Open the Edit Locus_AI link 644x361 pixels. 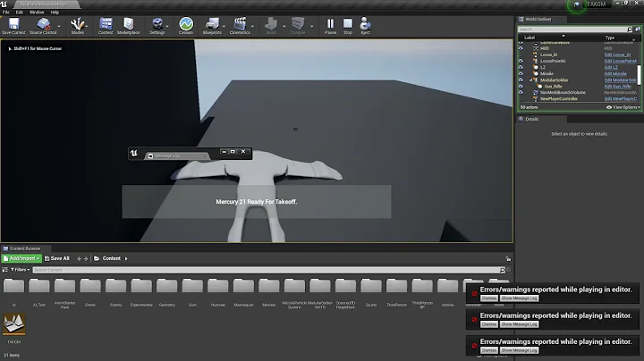617,55
